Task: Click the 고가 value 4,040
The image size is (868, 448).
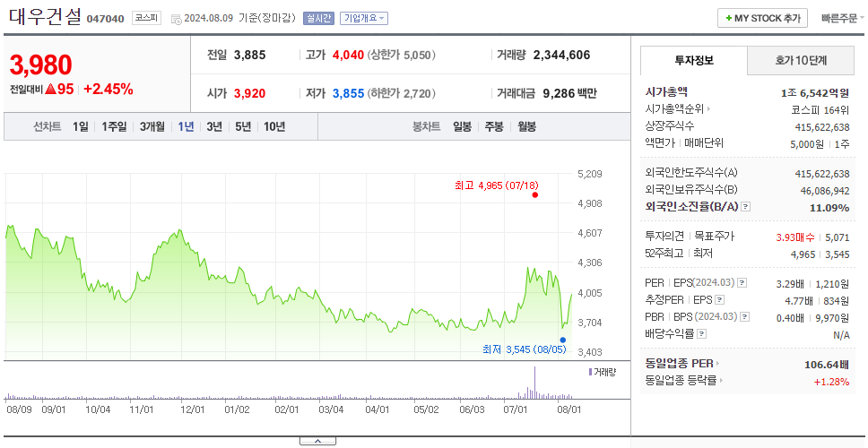Action: pyautogui.click(x=348, y=55)
